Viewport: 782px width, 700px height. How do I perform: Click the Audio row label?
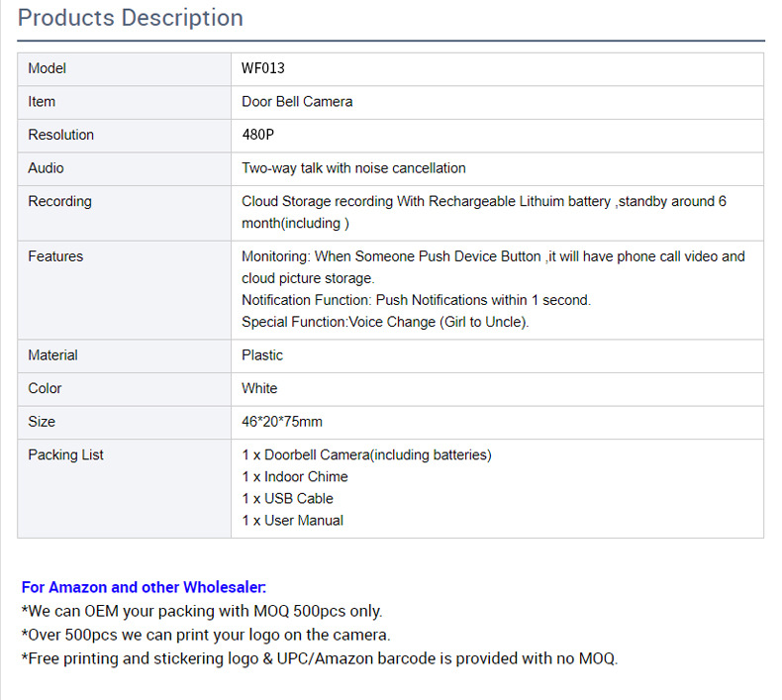(x=47, y=168)
